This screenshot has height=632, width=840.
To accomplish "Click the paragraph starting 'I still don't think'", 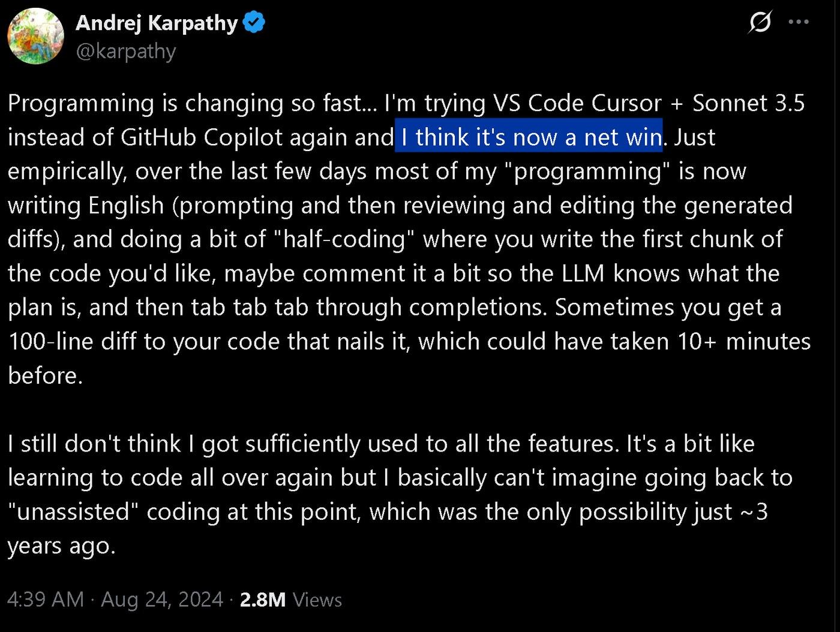I will (x=400, y=495).
